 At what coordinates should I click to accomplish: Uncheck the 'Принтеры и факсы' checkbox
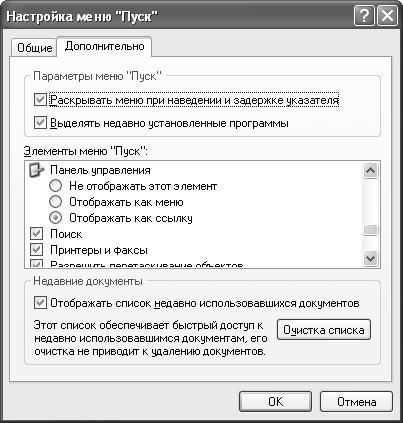tap(36, 250)
